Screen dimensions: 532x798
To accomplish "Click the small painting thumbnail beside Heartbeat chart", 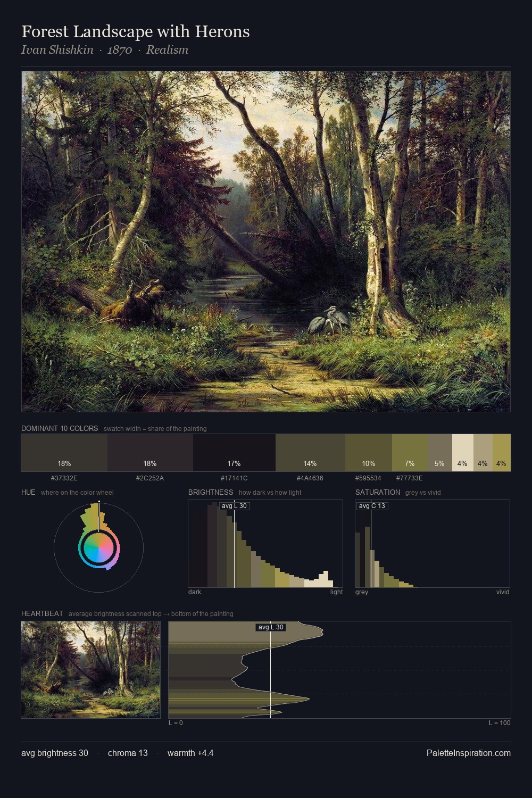I will 90,670.
